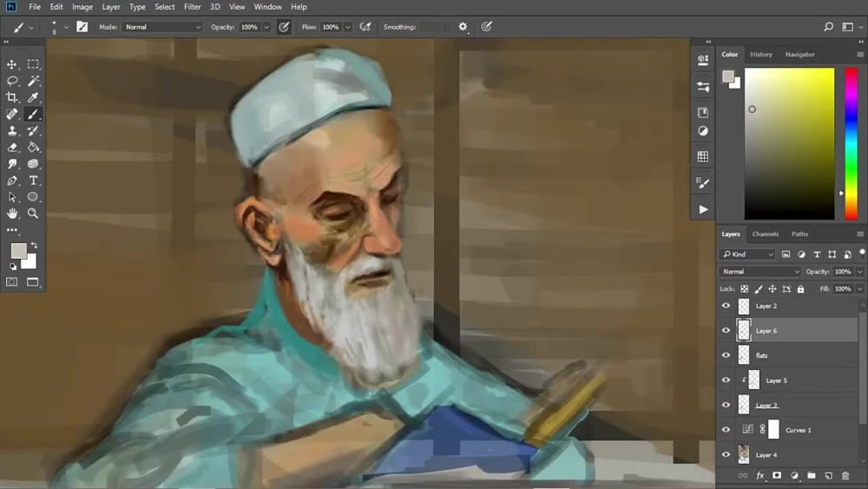Reset default foreground and background colors
The image size is (868, 489).
point(13,267)
